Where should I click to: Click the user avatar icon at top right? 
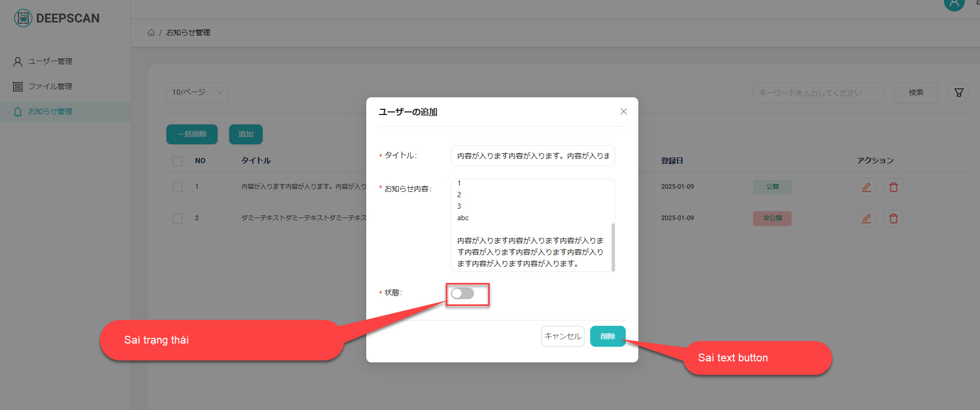click(x=954, y=4)
